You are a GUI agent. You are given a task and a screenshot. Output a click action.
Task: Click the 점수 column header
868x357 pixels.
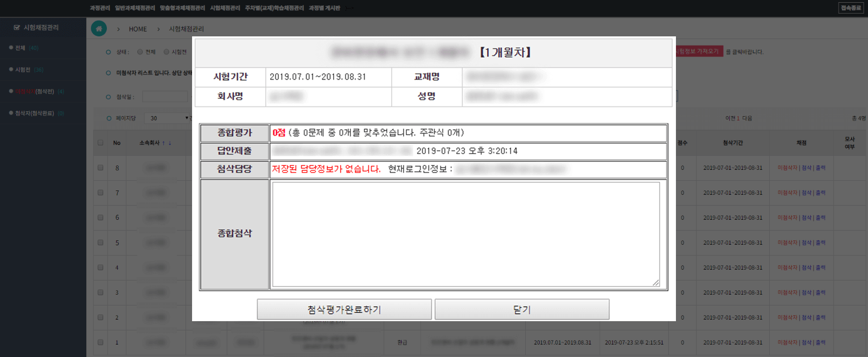(682, 143)
